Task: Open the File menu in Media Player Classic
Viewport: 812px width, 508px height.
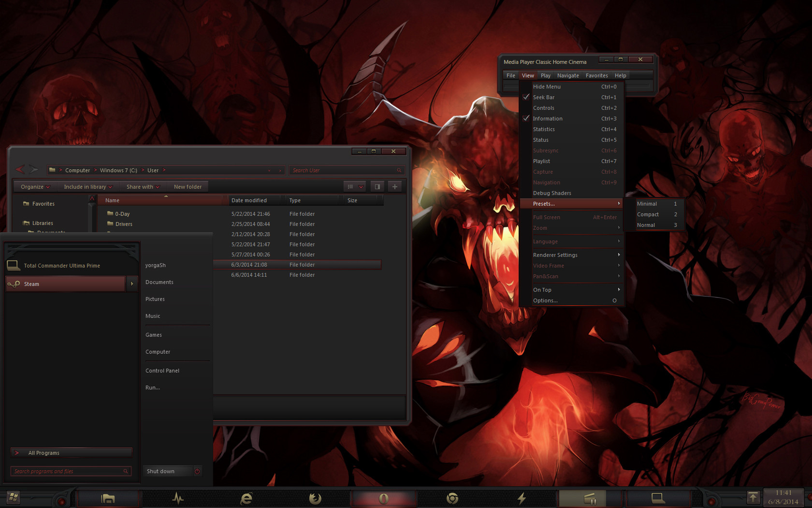Action: coord(511,75)
